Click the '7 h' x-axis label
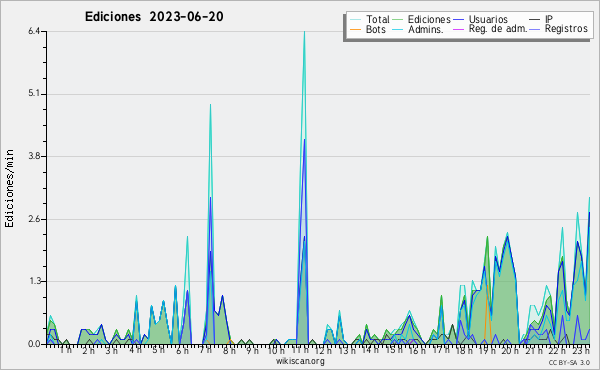The height and width of the screenshot is (370, 600). pyautogui.click(x=205, y=350)
